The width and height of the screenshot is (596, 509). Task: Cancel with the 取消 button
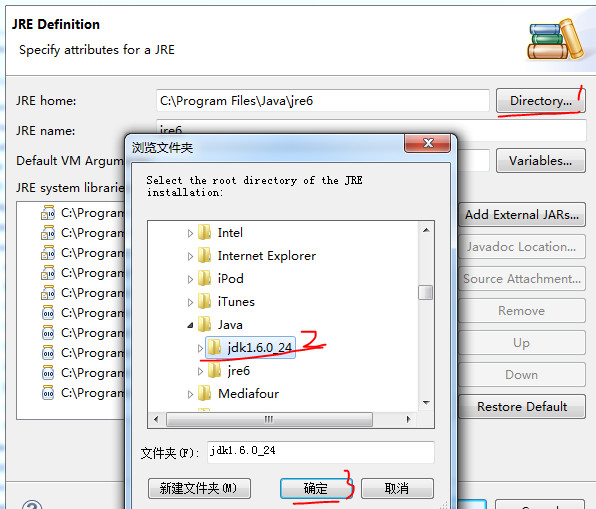click(397, 488)
